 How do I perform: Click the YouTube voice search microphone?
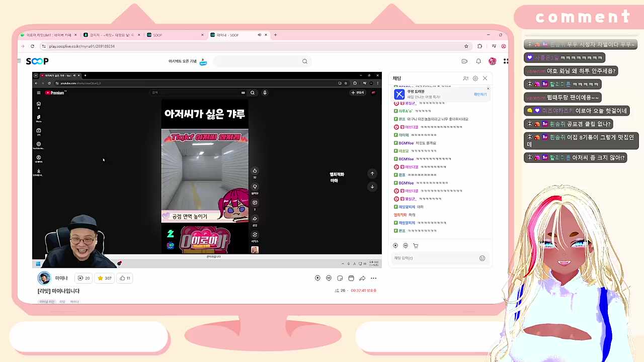265,93
